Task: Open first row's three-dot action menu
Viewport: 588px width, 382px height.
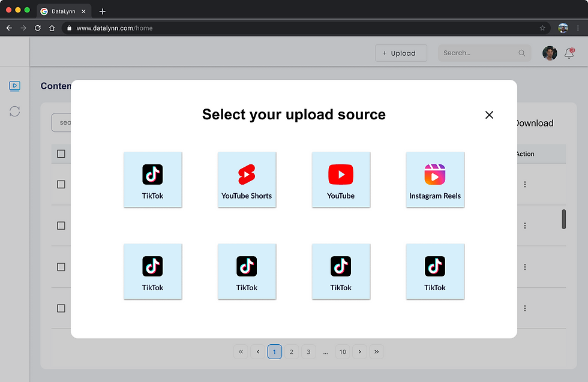Action: 525,185
